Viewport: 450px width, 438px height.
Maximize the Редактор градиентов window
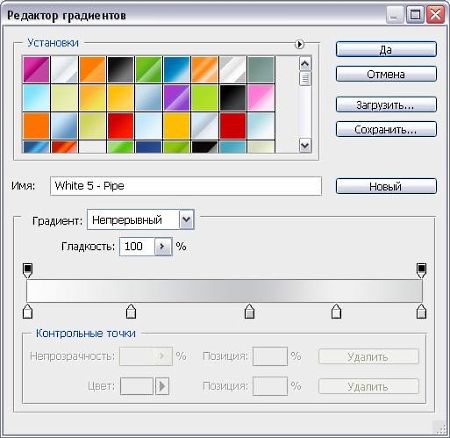415,15
